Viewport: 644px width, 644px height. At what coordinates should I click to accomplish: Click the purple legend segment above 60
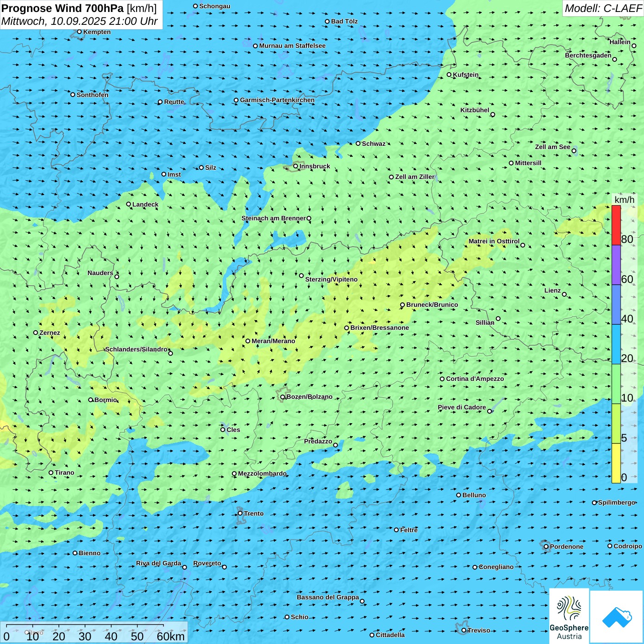(616, 264)
